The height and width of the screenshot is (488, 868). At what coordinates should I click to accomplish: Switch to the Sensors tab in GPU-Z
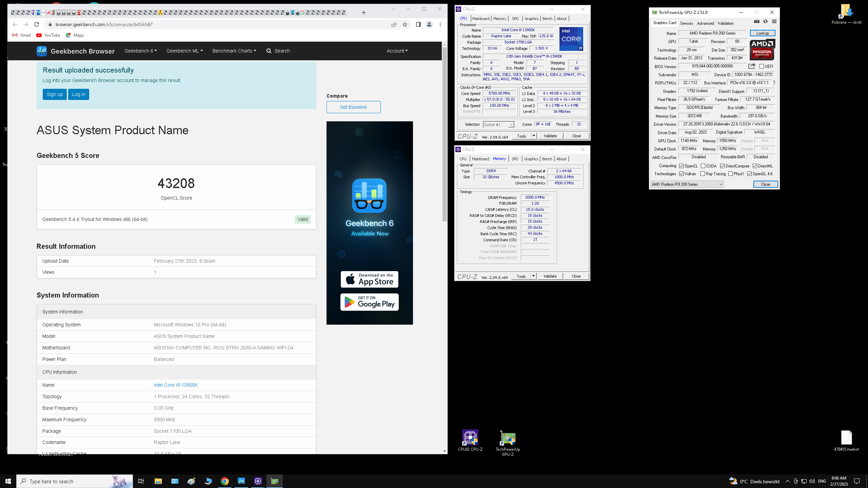687,23
